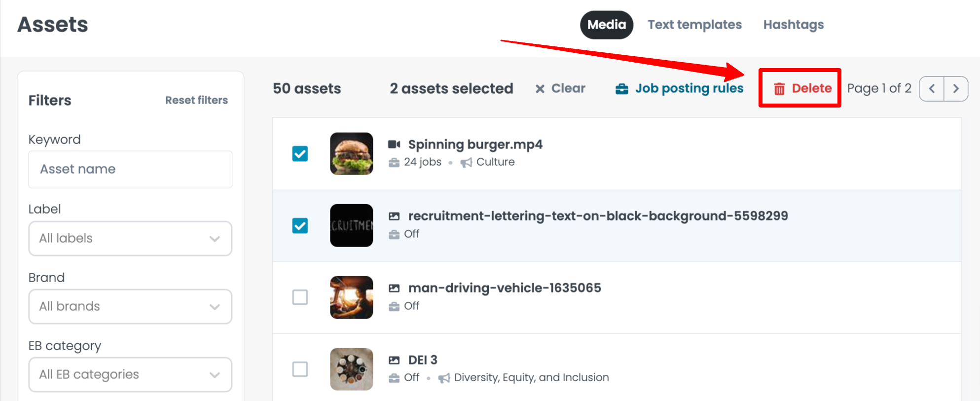The image size is (980, 401).
Task: Click the briefcase icon beside 24 jobs
Action: coord(394,162)
